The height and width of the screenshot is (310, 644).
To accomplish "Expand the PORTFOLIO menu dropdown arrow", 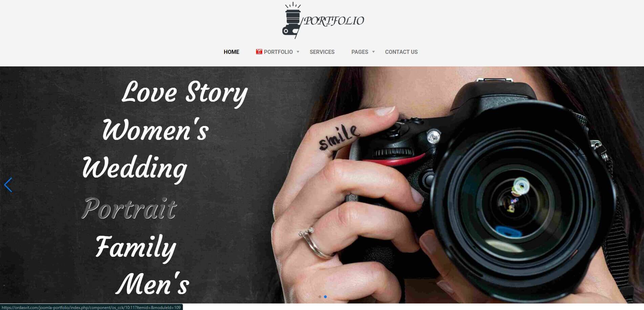I will (x=298, y=52).
